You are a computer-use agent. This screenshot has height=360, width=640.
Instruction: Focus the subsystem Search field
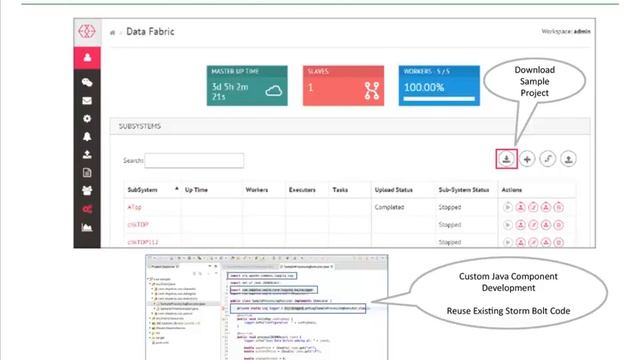pos(194,160)
